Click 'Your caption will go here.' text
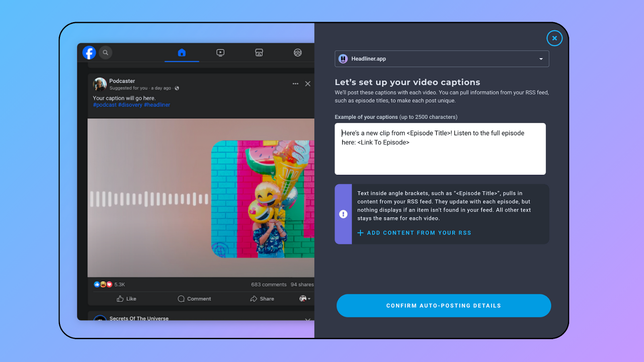 click(x=124, y=98)
